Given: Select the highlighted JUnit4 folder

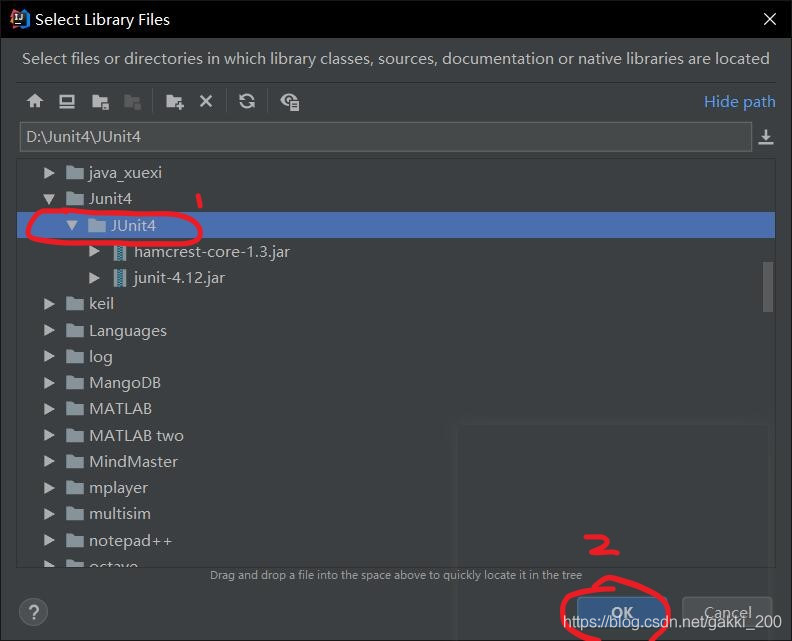Looking at the screenshot, I should coord(395,225).
